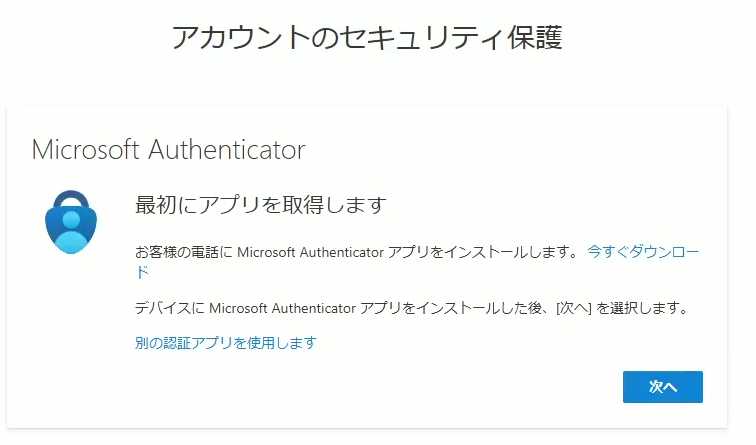The height and width of the screenshot is (445, 756).
Task: Click the 最初にアプリを取得します subheading
Action: coord(260,205)
